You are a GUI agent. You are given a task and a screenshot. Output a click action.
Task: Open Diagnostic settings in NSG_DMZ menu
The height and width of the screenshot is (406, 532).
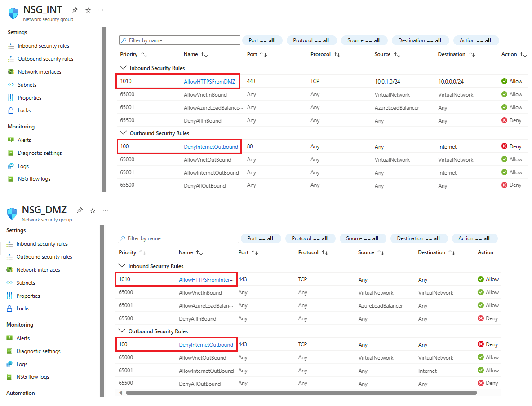click(38, 351)
